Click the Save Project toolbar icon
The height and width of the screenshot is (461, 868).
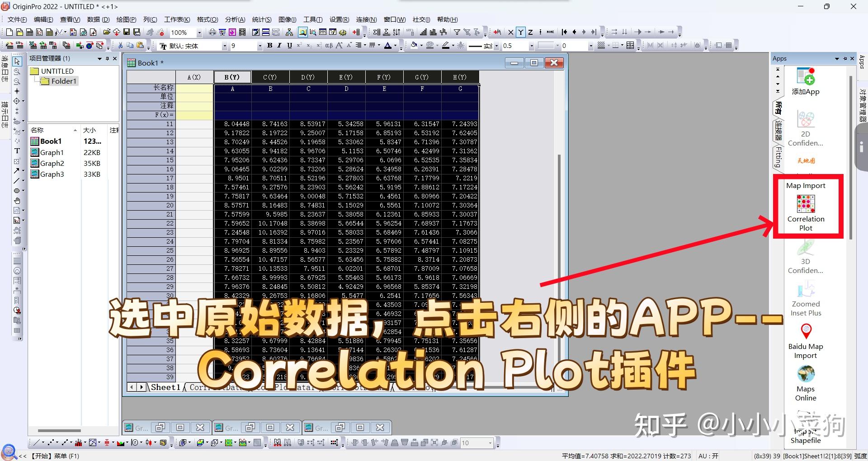tap(127, 32)
